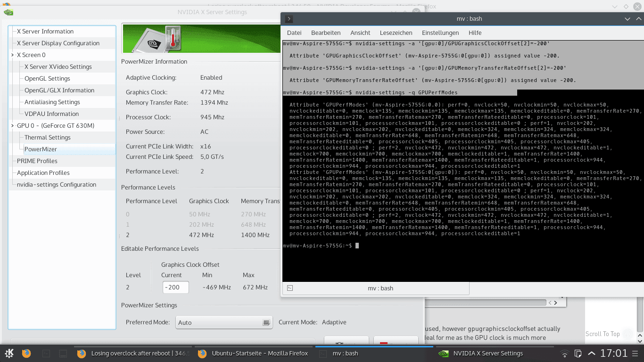Click the Max 672 MHz value
Image resolution: width=644 pixels, height=362 pixels.
pyautogui.click(x=255, y=287)
